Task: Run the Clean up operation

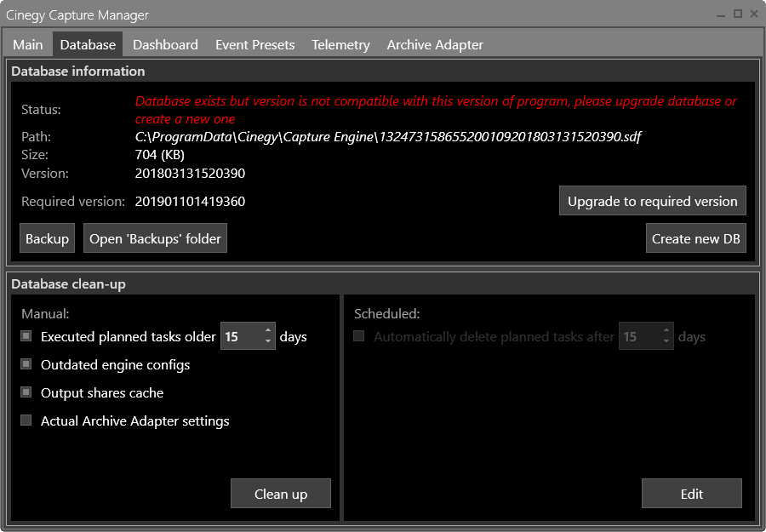Action: 280,493
